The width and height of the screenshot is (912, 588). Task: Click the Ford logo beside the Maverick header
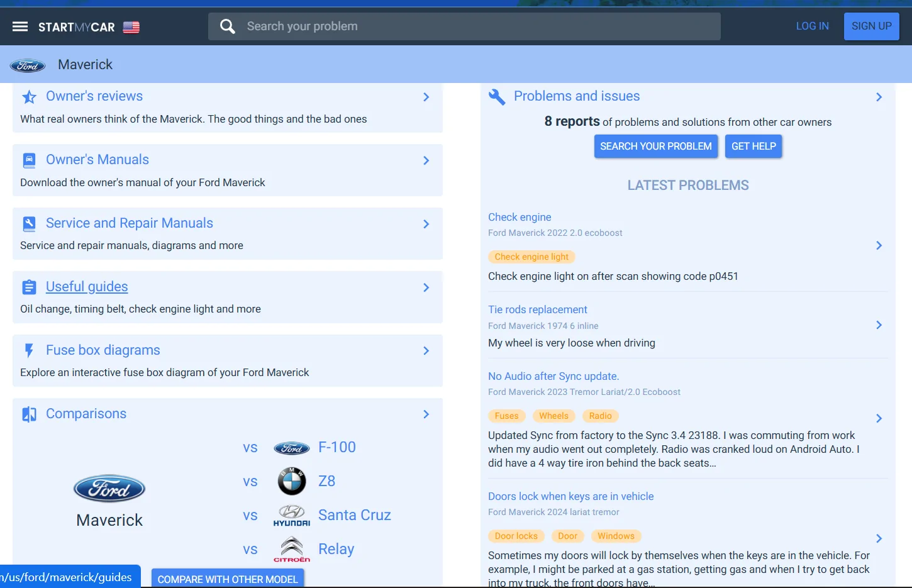(28, 65)
